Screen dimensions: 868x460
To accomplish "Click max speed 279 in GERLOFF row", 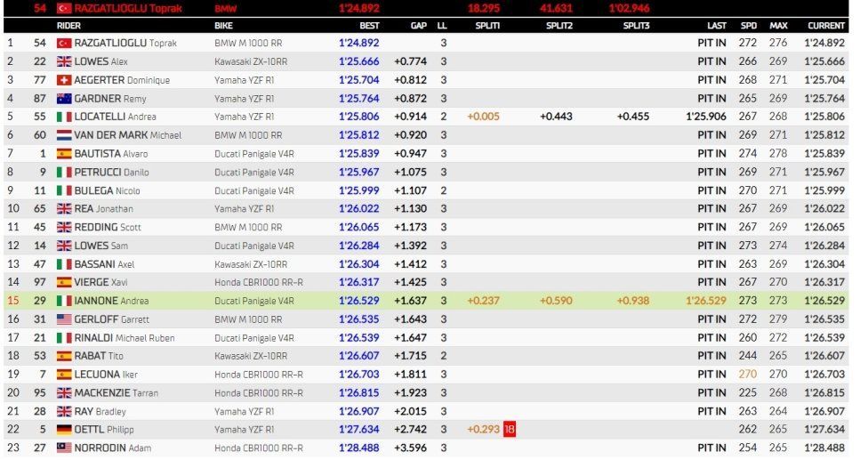I will 778,319.
